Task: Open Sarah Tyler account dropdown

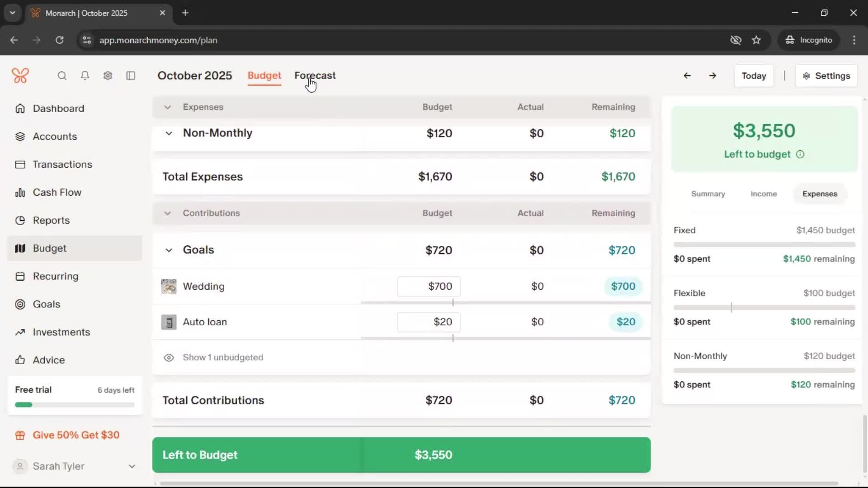Action: click(x=132, y=466)
